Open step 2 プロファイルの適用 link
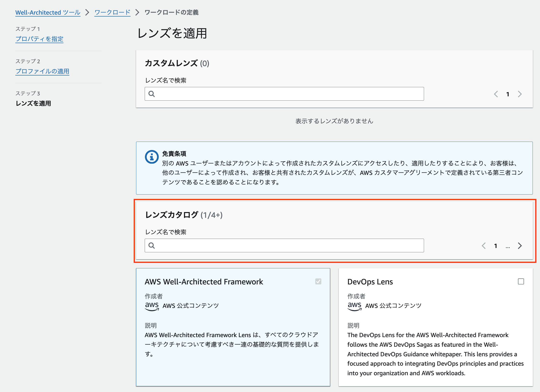The width and height of the screenshot is (540, 392). pyautogui.click(x=42, y=71)
